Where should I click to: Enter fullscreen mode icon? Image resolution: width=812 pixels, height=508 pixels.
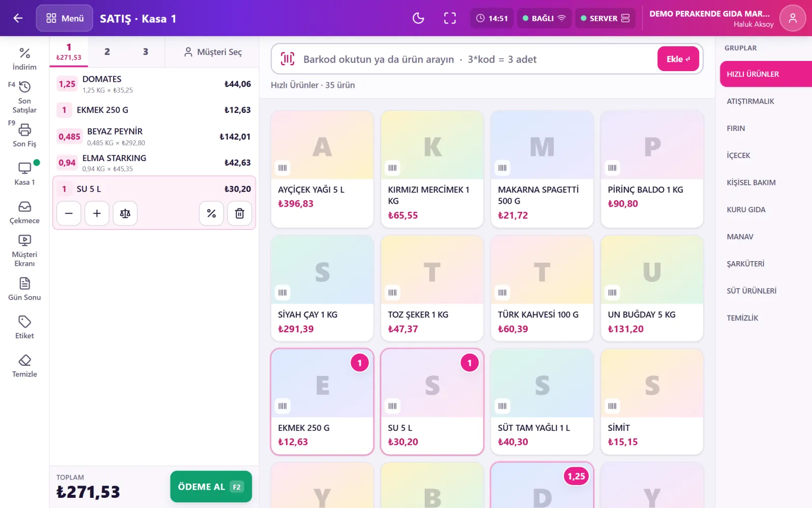(450, 18)
